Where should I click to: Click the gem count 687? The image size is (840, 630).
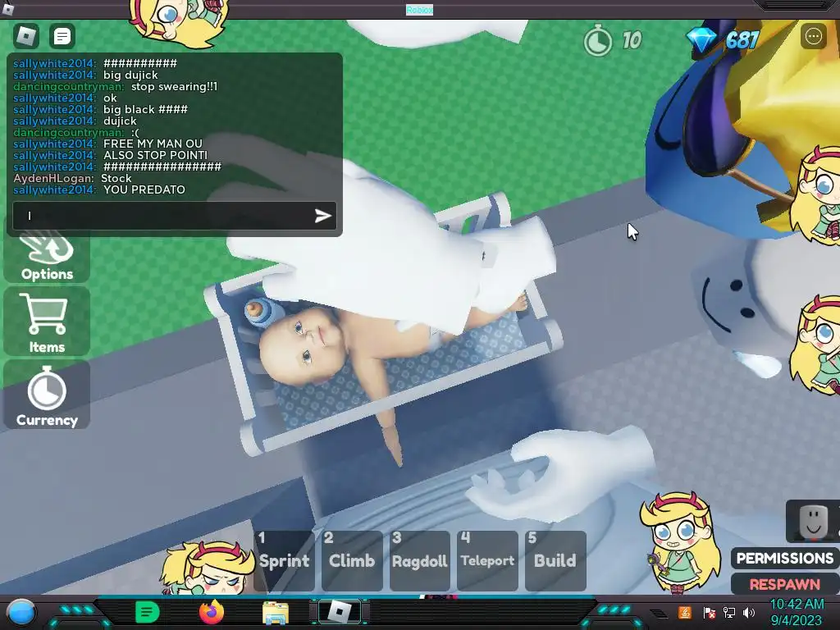pyautogui.click(x=742, y=40)
